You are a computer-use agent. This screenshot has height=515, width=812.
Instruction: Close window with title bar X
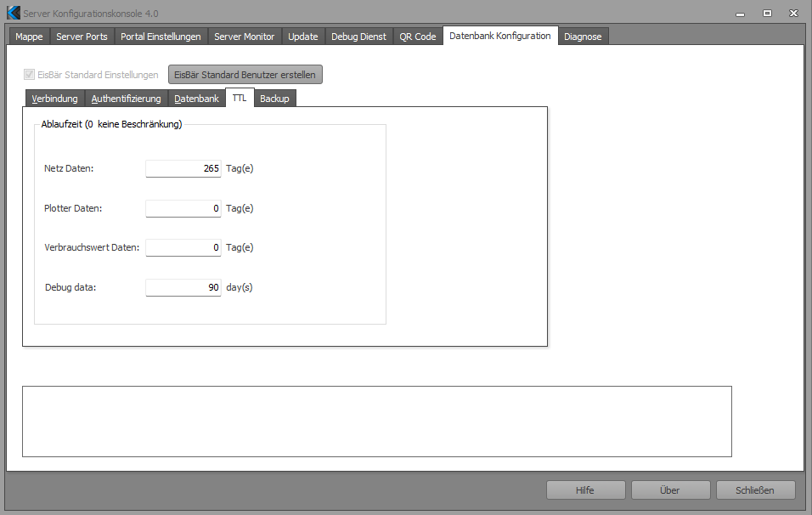tap(794, 14)
